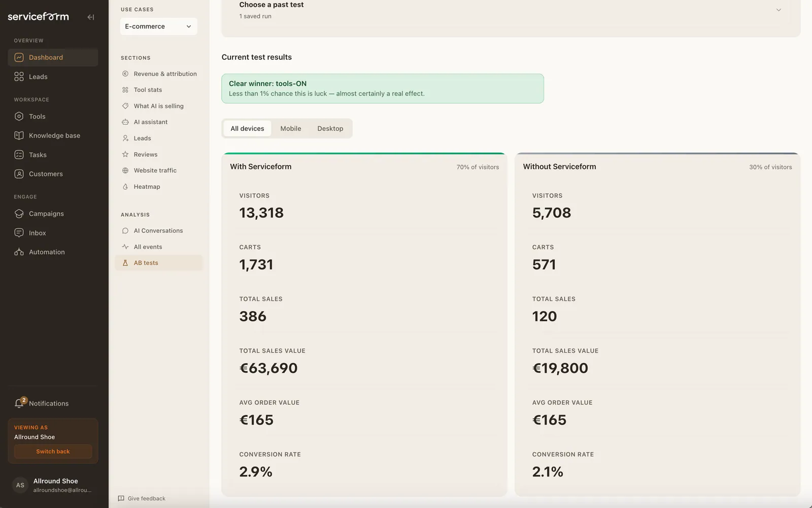This screenshot has width=812, height=508.
Task: Click the What AI is selling tag icon
Action: (x=125, y=106)
